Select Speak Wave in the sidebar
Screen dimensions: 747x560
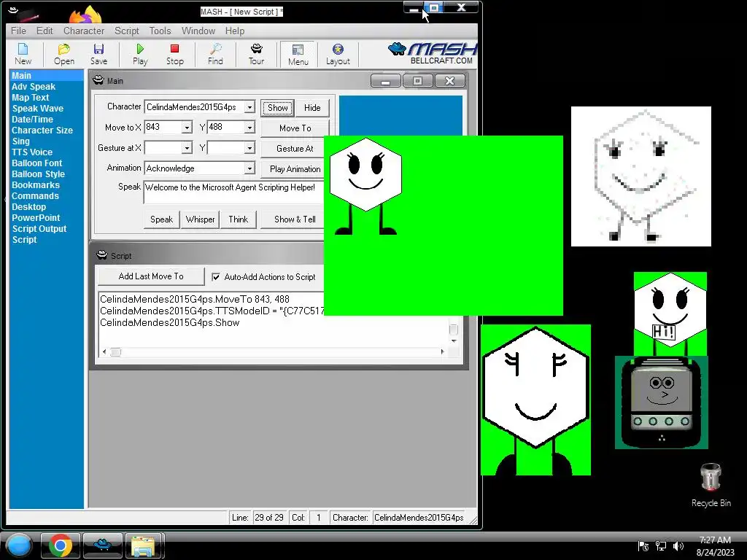click(x=38, y=109)
